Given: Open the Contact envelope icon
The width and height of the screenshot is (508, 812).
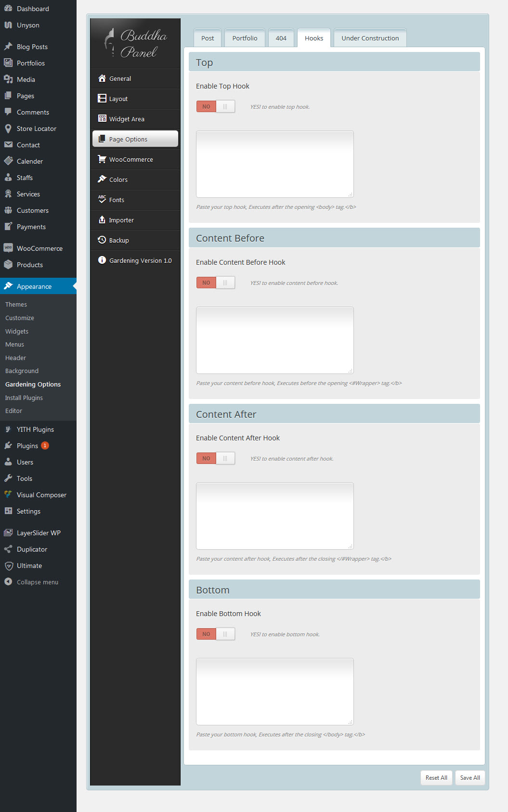Looking at the screenshot, I should coord(8,145).
